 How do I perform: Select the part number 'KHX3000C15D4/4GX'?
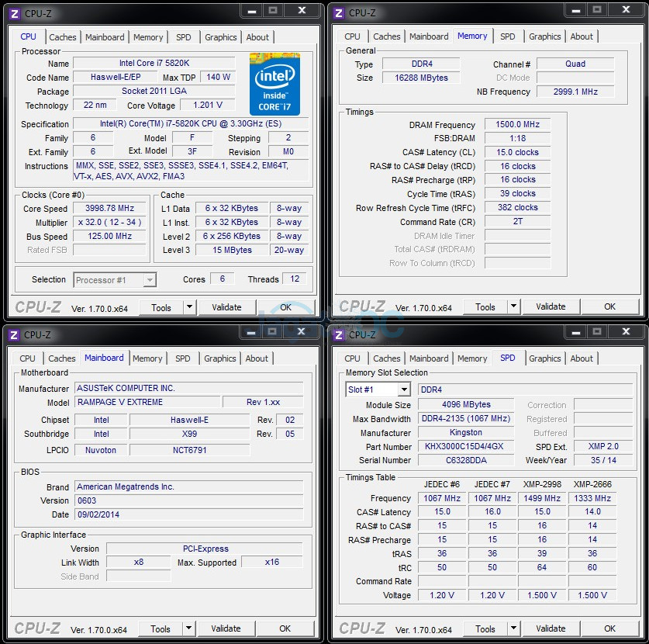(466, 446)
